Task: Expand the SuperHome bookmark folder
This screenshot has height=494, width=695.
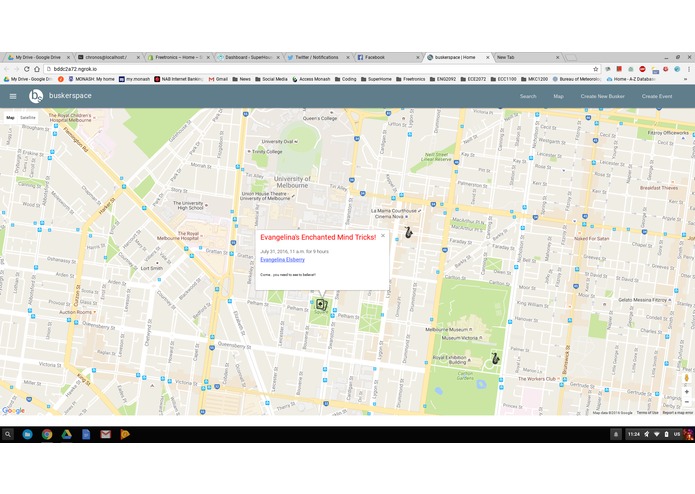Action: [x=376, y=79]
